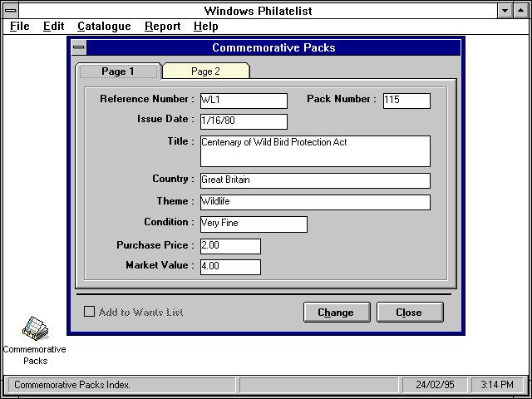Click in the Reference Number field
This screenshot has height=399, width=532.
pos(243,101)
